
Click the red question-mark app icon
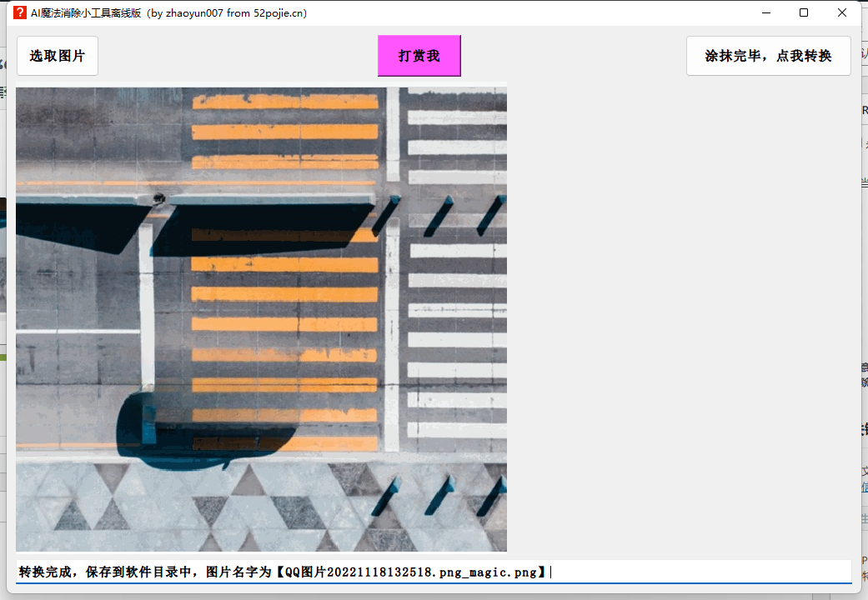(x=20, y=12)
